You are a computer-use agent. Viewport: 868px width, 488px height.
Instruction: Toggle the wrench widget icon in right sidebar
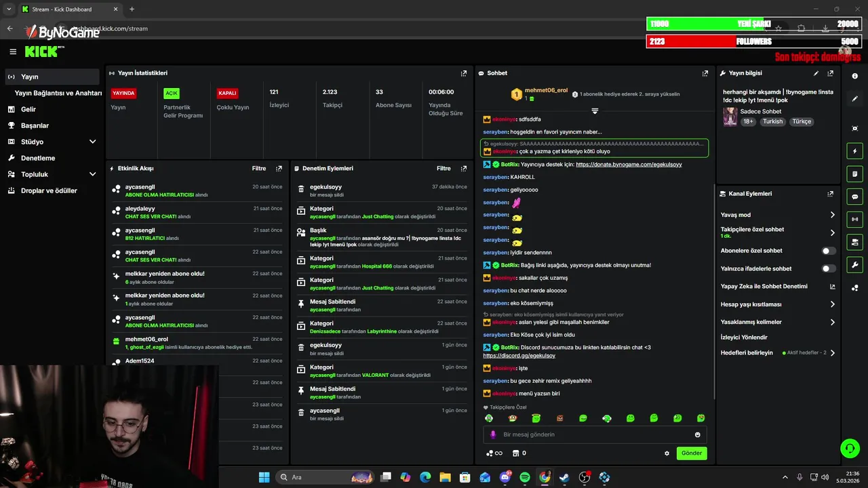click(854, 265)
